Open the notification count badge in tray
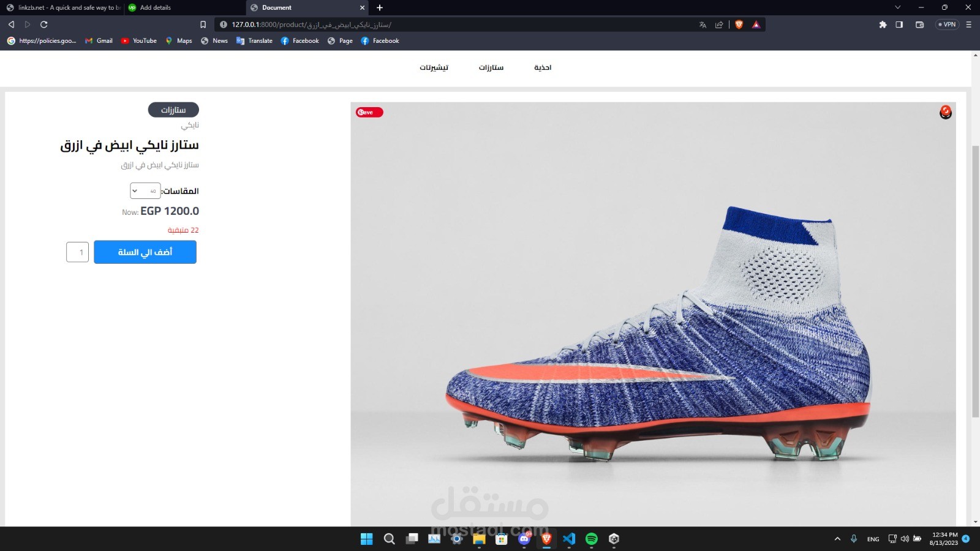 966,539
